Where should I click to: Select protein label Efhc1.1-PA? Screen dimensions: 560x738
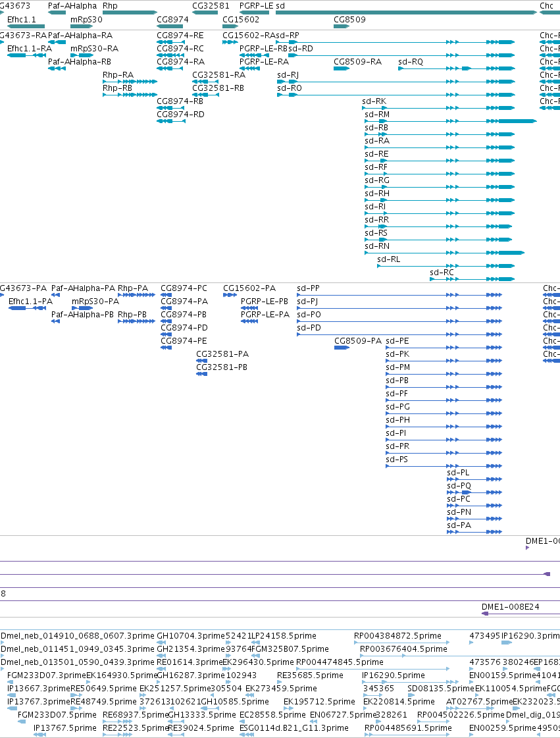[30, 302]
